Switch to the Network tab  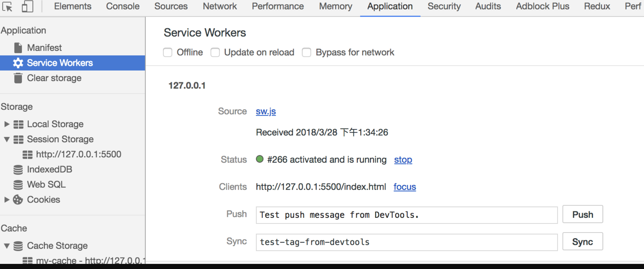tap(220, 6)
